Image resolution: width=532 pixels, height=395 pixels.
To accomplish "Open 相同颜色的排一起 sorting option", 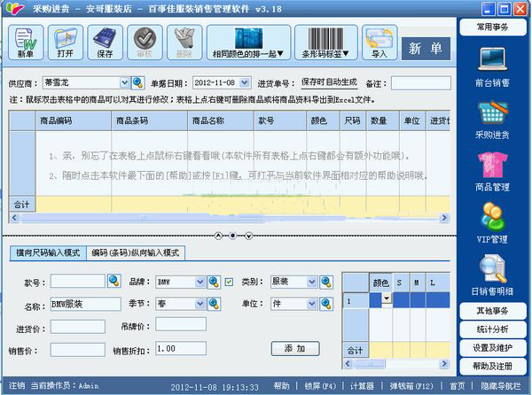I will click(248, 43).
